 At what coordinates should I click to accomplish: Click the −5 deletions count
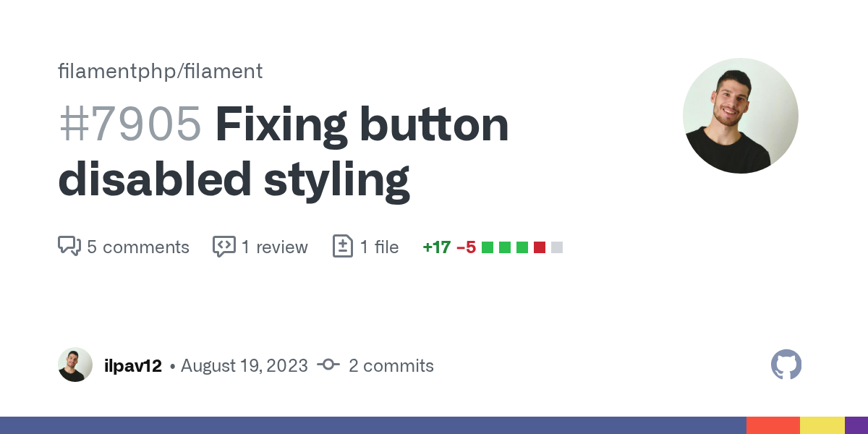(466, 247)
